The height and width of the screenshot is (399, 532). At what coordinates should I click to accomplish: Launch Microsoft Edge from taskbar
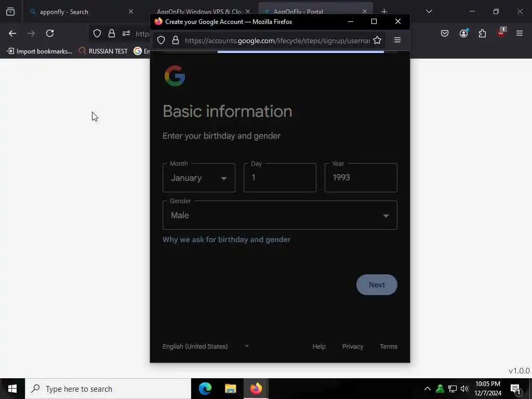(205, 389)
